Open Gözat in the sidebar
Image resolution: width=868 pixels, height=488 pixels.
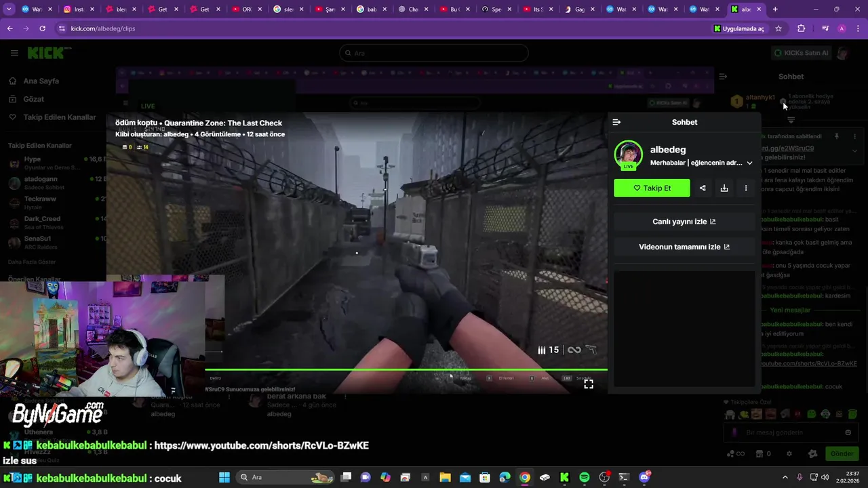pyautogui.click(x=34, y=99)
